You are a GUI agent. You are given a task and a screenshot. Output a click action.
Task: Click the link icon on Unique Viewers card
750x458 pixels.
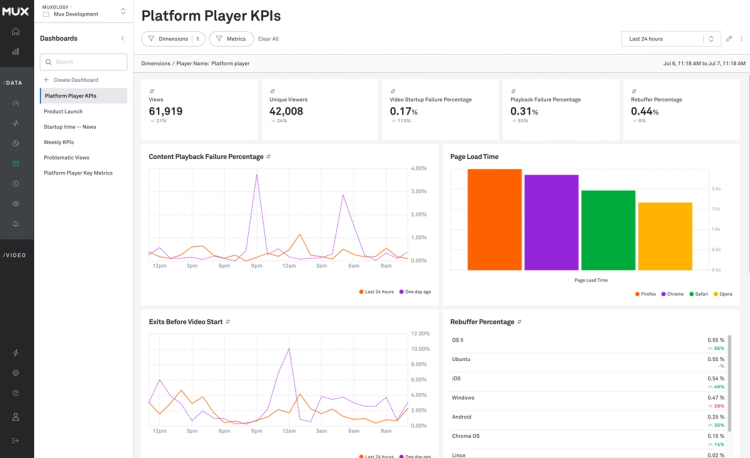273,91
